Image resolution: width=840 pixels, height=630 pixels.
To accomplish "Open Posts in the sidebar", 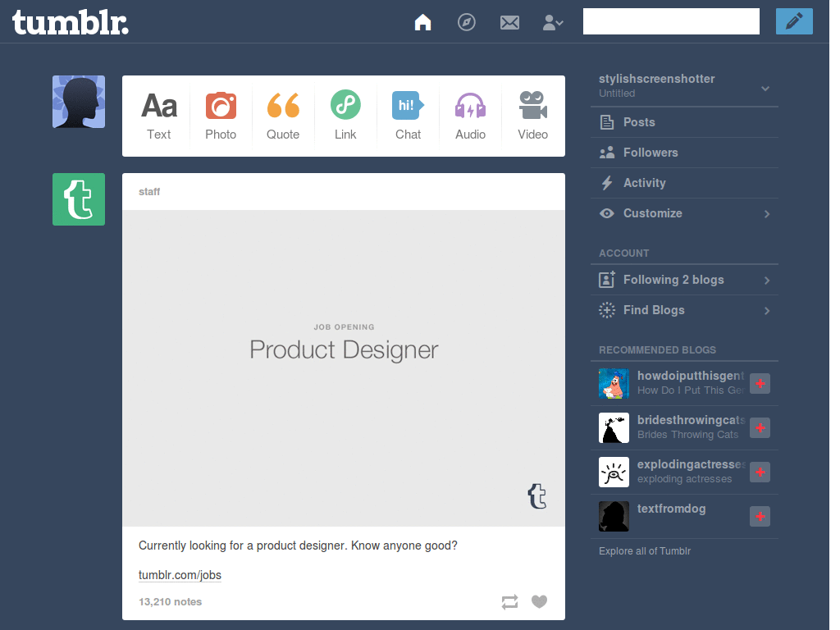I will click(684, 122).
